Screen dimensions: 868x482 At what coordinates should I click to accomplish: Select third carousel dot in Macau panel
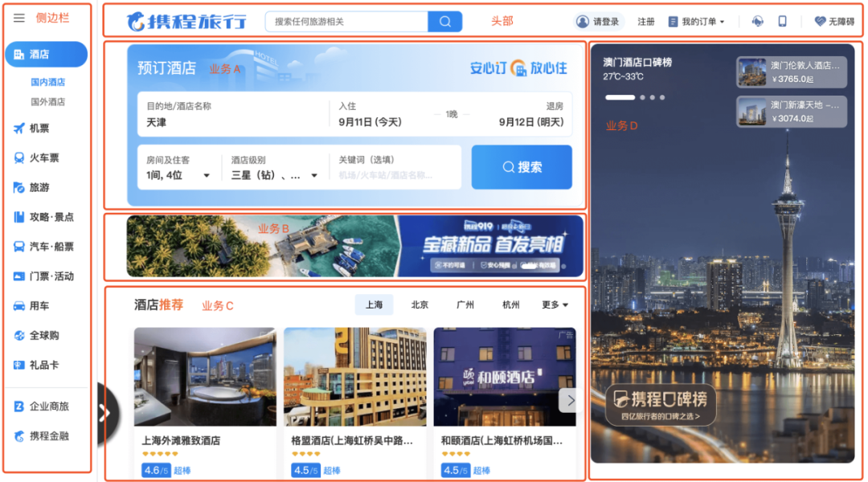tap(652, 97)
